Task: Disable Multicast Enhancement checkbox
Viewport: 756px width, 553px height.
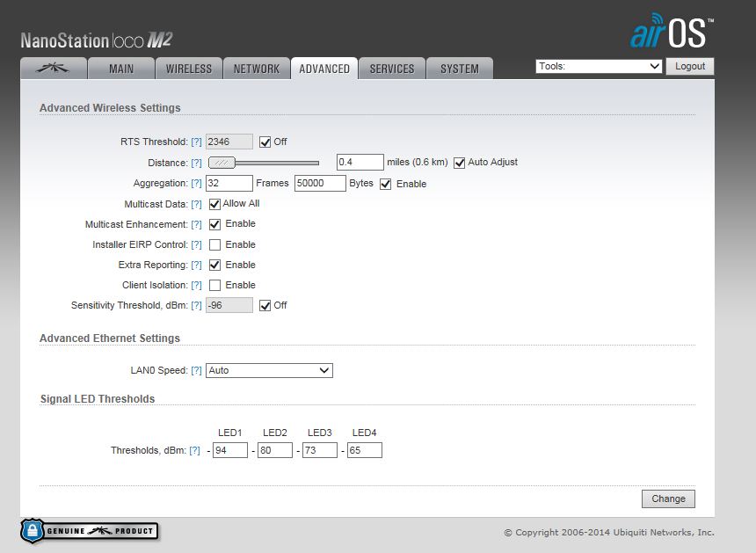Action: click(214, 225)
